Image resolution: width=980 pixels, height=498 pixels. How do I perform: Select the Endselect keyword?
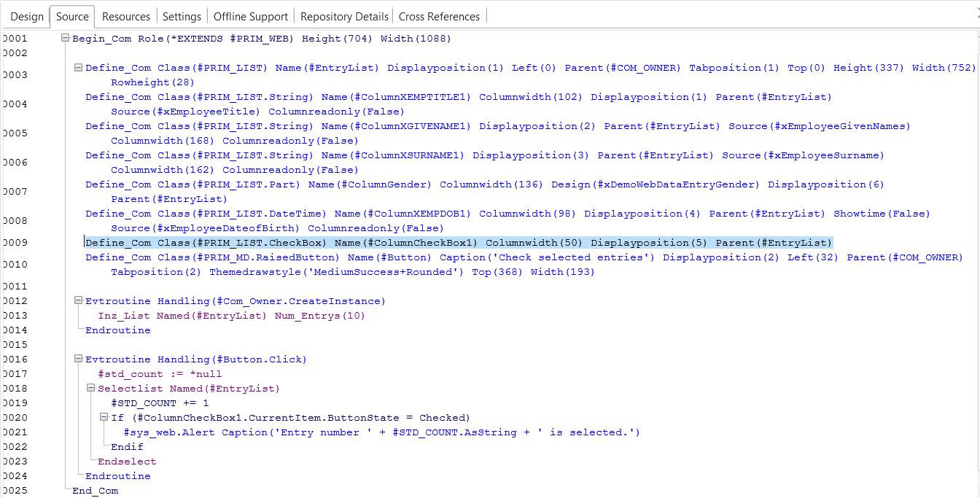tap(126, 461)
